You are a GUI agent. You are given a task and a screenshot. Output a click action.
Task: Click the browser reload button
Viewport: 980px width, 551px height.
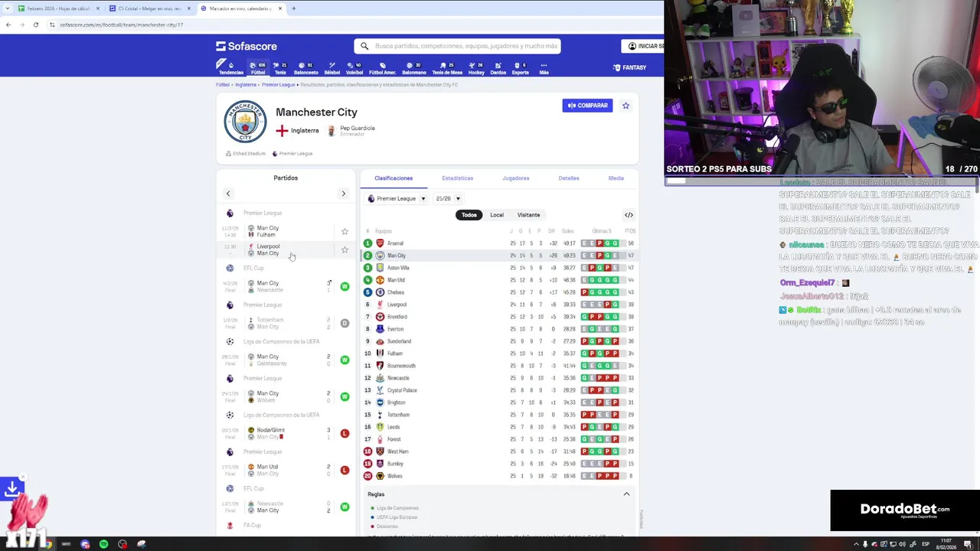(x=35, y=24)
